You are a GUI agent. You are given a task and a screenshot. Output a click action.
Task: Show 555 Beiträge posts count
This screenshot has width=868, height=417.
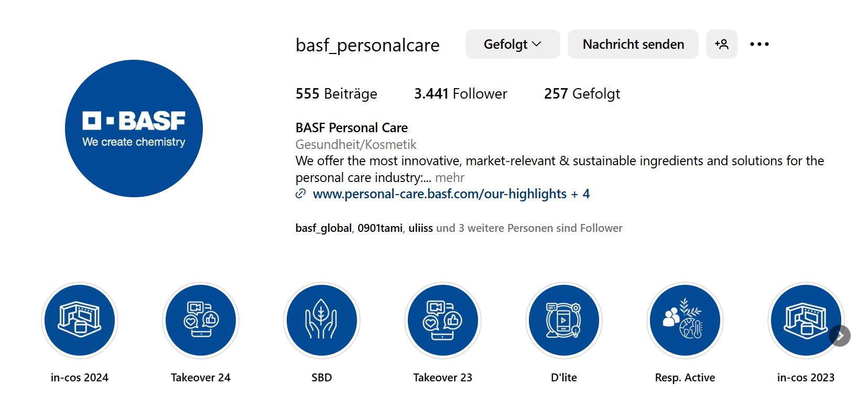point(337,94)
